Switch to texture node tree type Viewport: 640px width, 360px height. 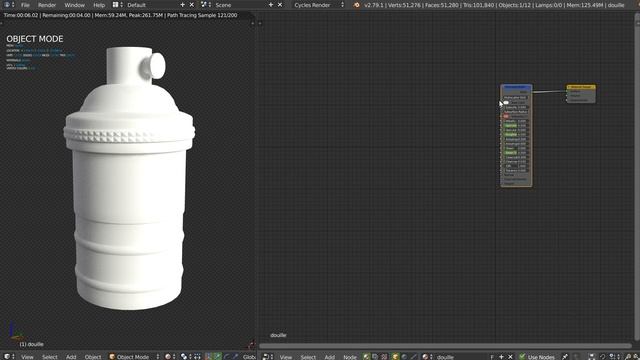coord(384,357)
